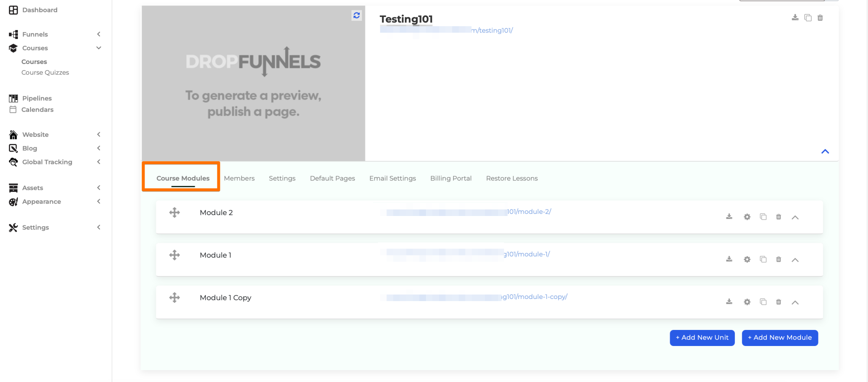
Task: Duplicate Module 1 Copy using its clone icon
Action: tap(763, 302)
